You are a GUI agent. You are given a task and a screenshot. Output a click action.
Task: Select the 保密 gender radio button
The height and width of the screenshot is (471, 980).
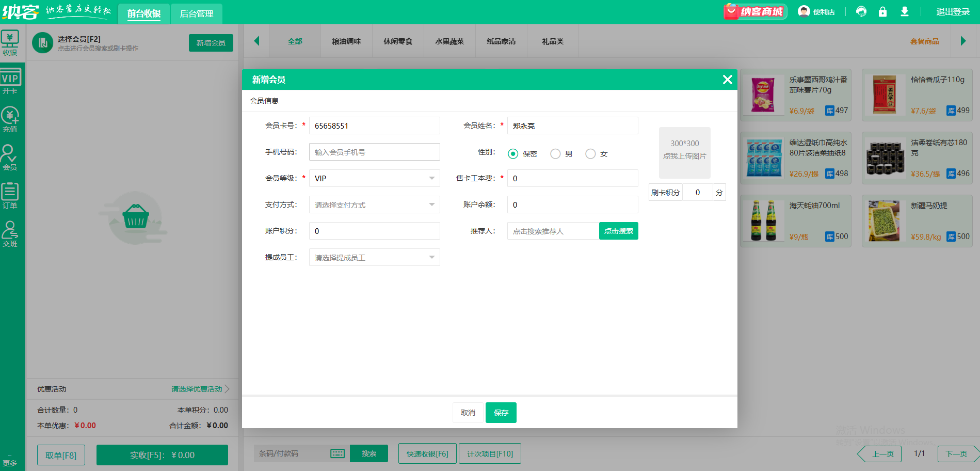tap(513, 154)
